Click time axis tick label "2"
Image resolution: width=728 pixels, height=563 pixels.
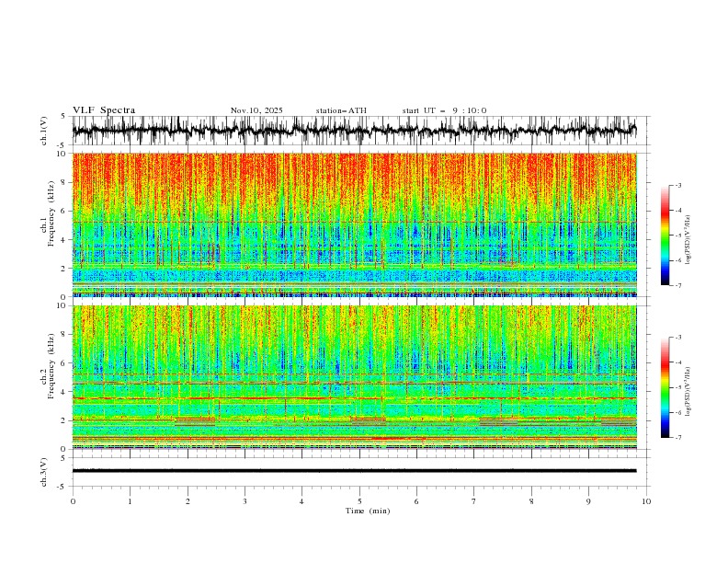click(188, 501)
